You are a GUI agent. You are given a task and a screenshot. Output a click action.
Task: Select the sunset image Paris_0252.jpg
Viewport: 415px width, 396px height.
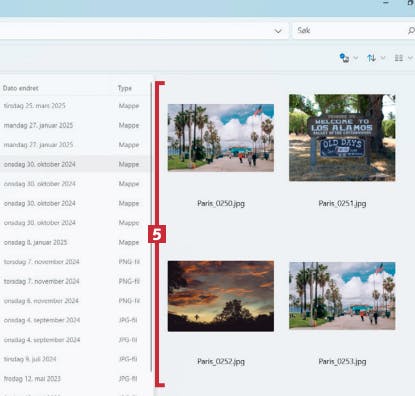[x=221, y=296]
